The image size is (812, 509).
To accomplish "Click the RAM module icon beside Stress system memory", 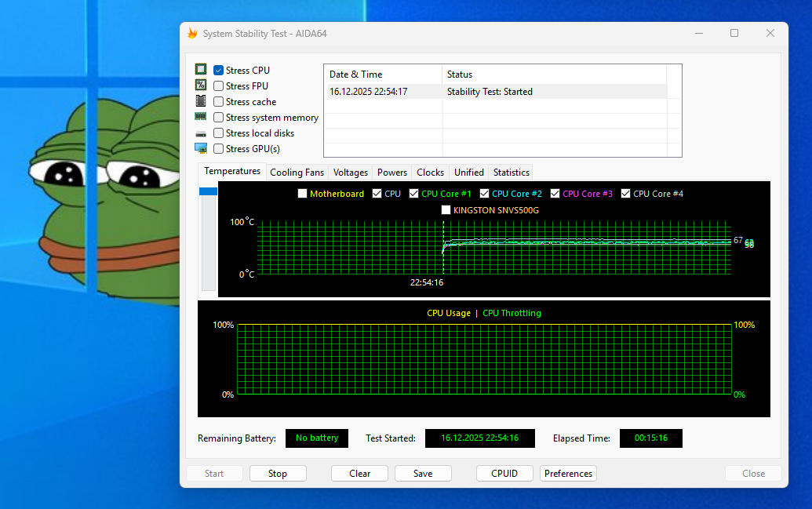I will 201,117.
